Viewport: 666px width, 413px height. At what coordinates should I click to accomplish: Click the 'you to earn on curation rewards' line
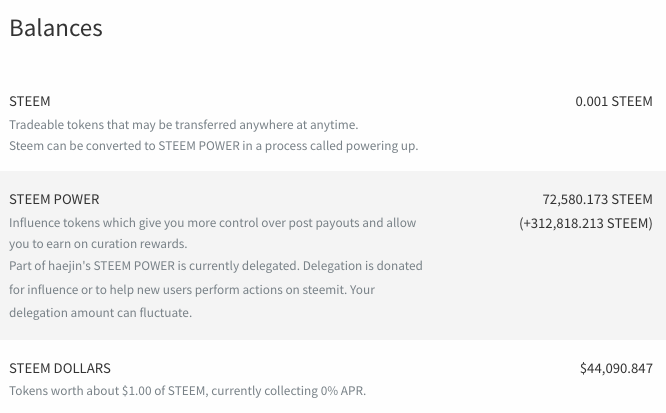coord(98,244)
